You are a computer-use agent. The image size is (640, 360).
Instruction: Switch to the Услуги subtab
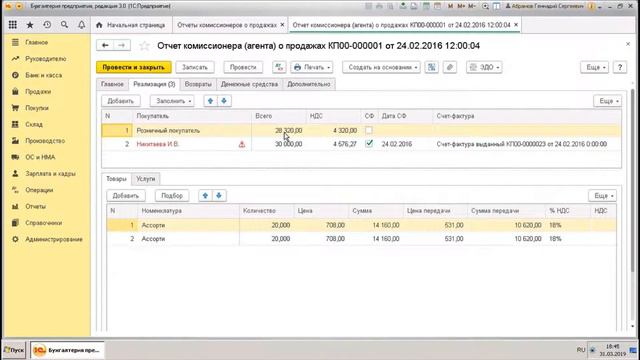(146, 179)
